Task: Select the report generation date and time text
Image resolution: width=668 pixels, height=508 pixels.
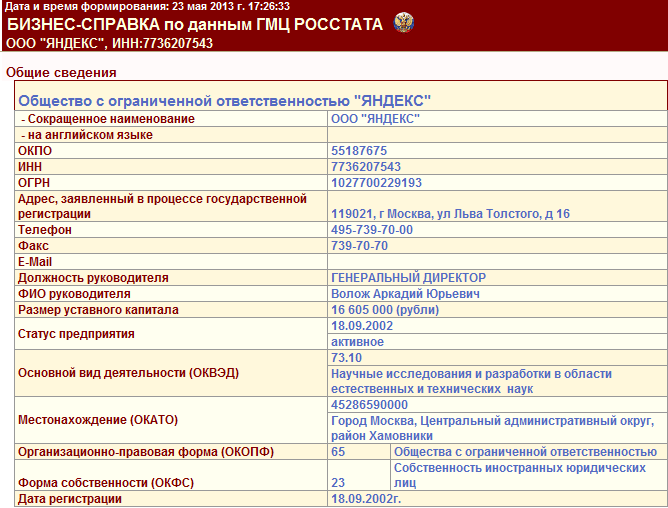Action: [x=147, y=6]
